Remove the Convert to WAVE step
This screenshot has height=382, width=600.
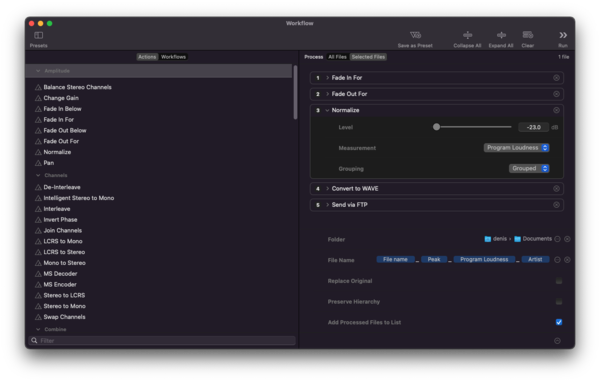click(556, 189)
